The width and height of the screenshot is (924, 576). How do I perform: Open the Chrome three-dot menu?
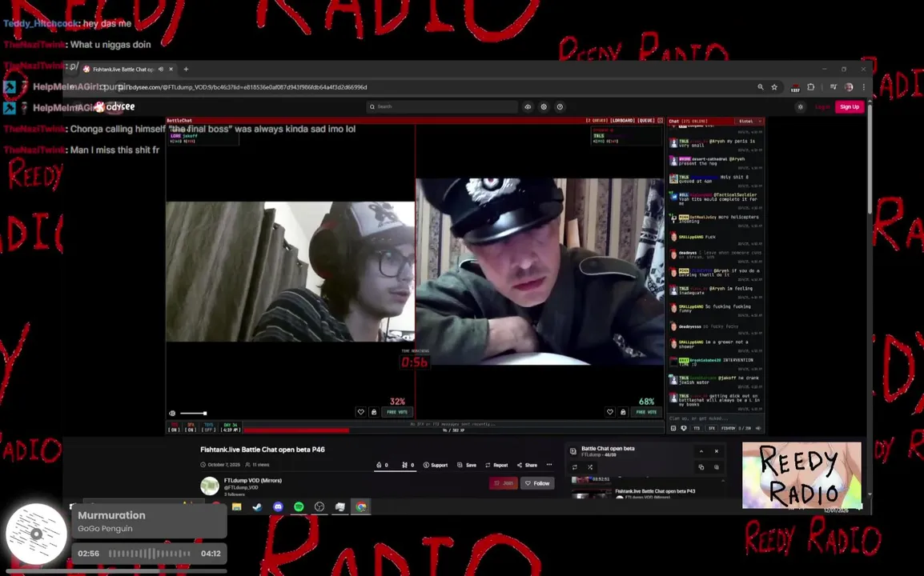click(x=864, y=87)
